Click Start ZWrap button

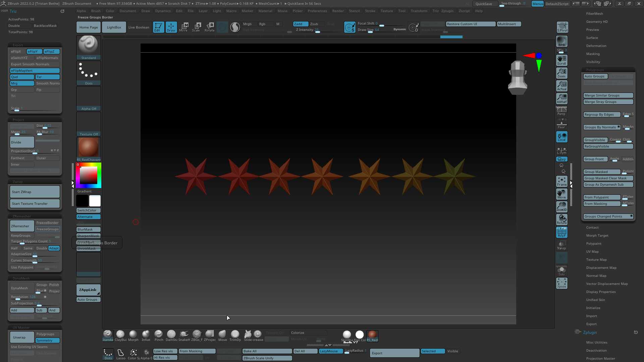[35, 192]
